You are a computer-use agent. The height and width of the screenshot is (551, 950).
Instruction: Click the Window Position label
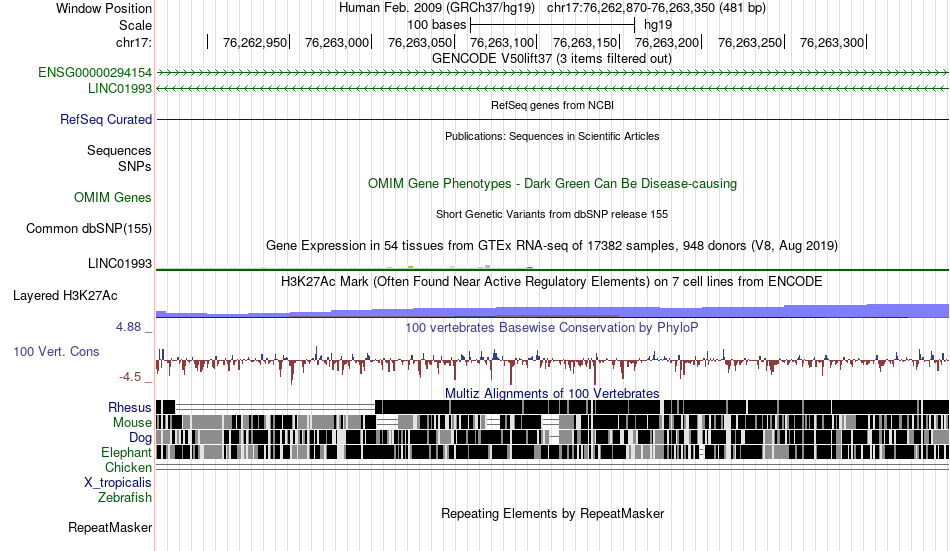pyautogui.click(x=104, y=8)
